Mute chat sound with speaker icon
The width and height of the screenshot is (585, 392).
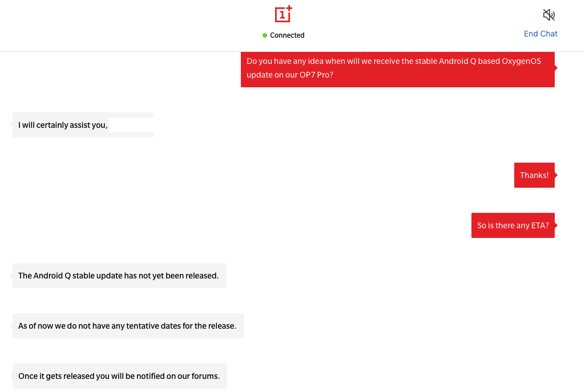tap(548, 15)
